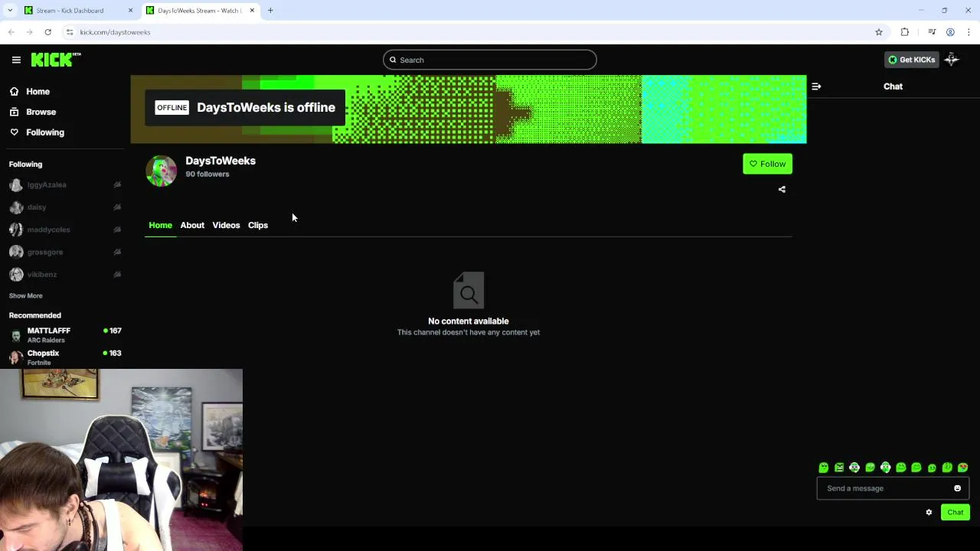Open browser media controls icon
The image size is (980, 551).
tap(932, 32)
